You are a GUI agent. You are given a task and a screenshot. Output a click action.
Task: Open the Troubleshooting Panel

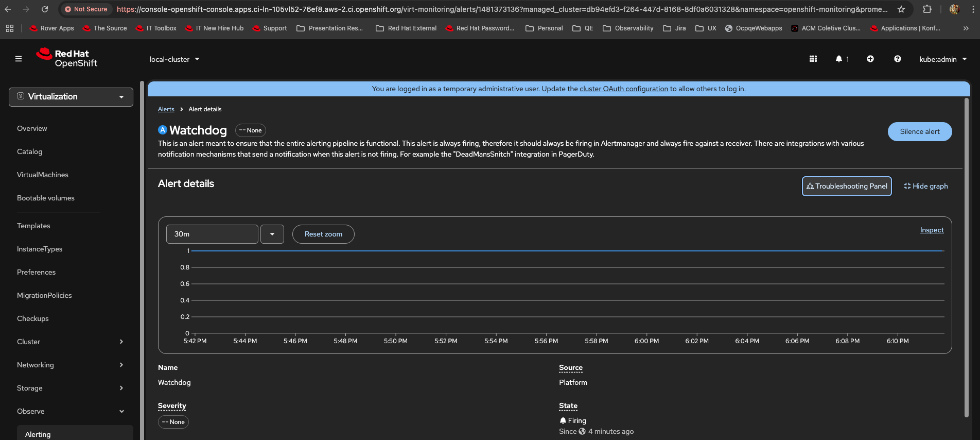[847, 187]
